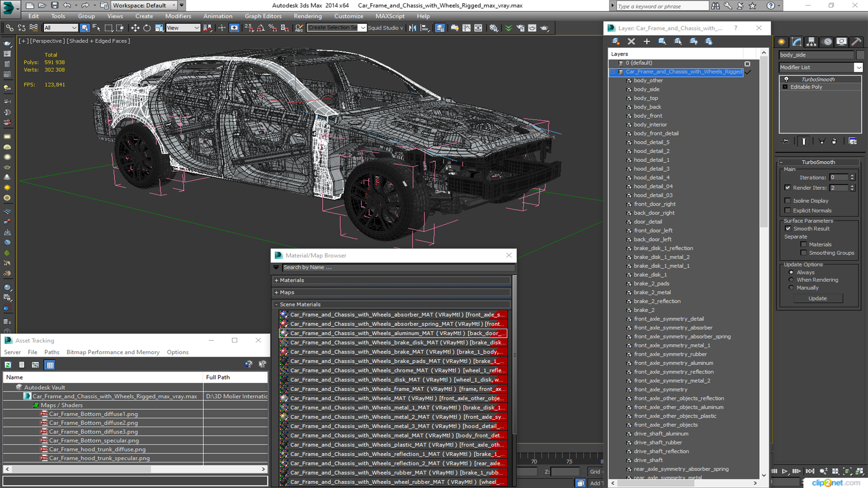Expand the Materials group in browser
Screen dimensions: 868x488
(276, 281)
